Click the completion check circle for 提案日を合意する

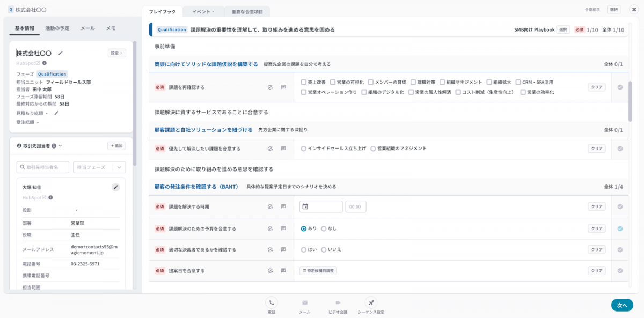coord(620,271)
